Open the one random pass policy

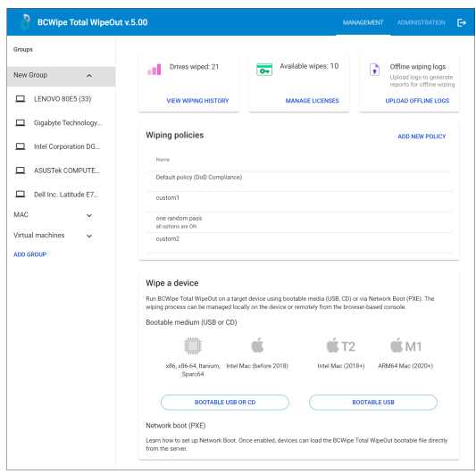pos(299,222)
